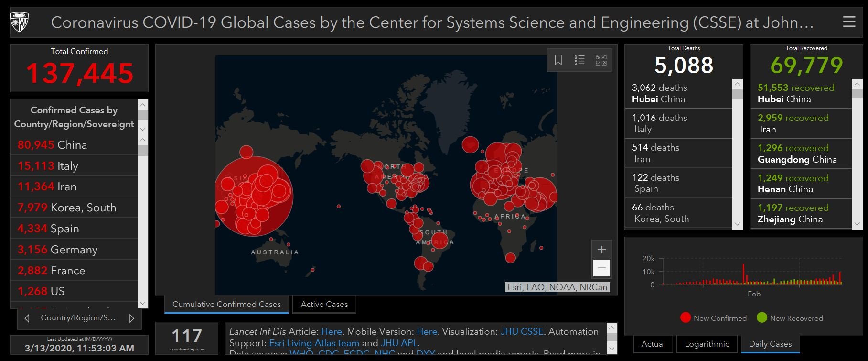Open the JHU CSSE link

pos(522,331)
